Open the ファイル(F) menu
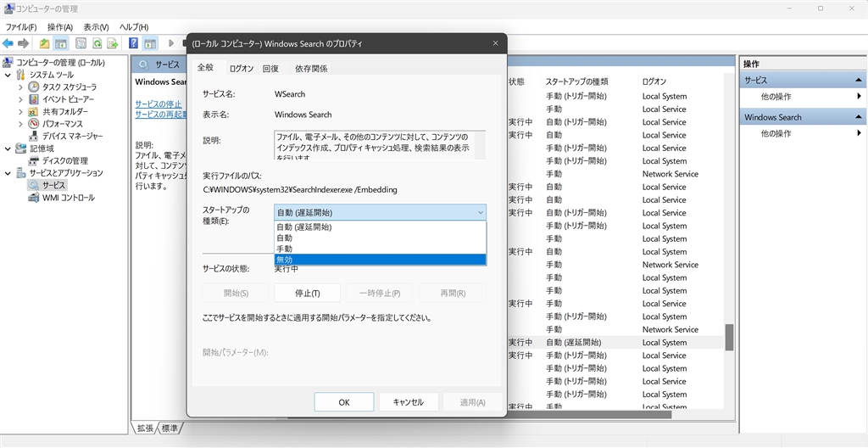 click(21, 26)
